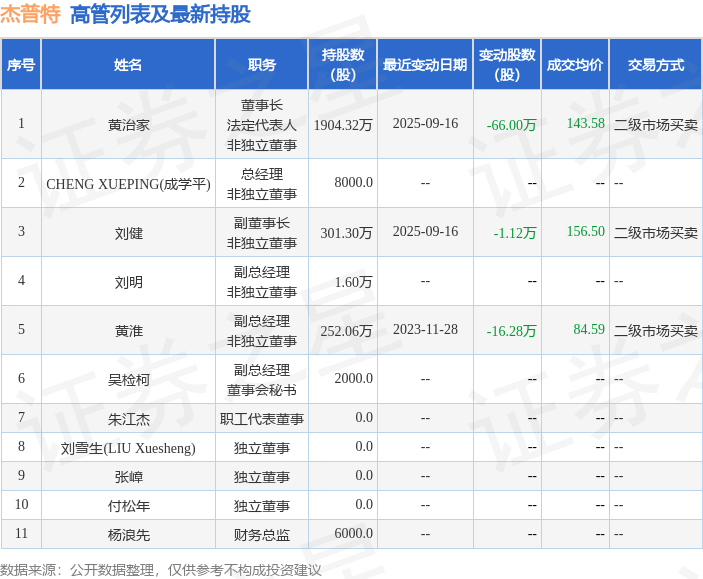The image size is (703, 579).
Task: Click the change amount -66.00万
Action: click(511, 125)
